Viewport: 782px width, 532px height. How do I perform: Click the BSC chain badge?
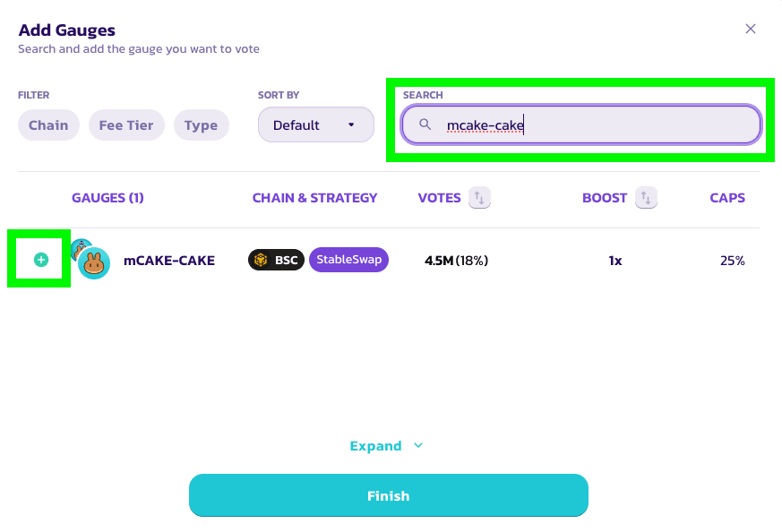coord(276,261)
